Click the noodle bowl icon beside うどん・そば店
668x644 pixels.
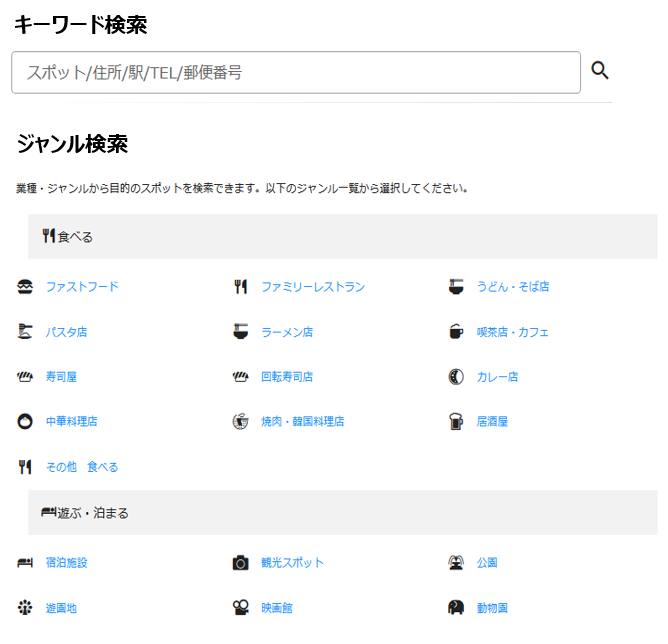pyautogui.click(x=456, y=287)
